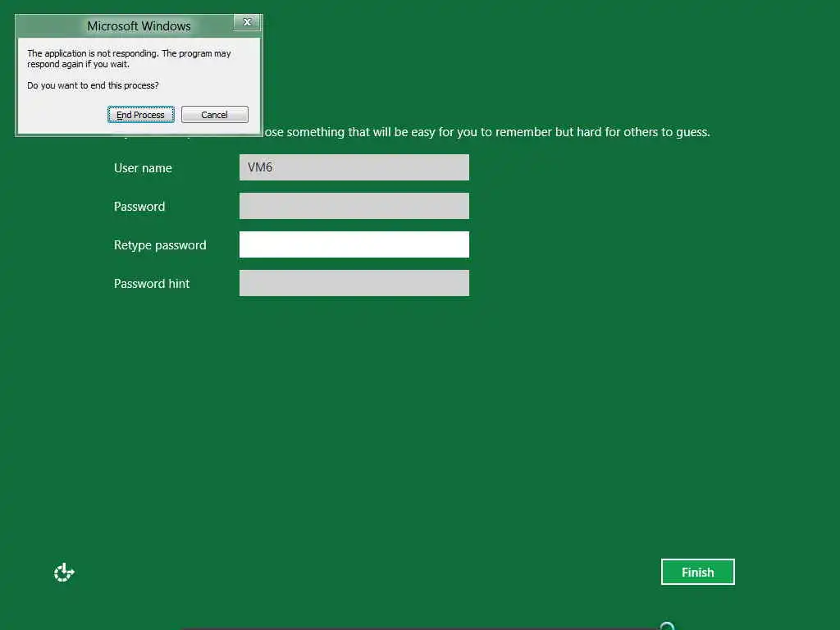840x630 pixels.
Task: Click the Finish button
Action: (697, 572)
